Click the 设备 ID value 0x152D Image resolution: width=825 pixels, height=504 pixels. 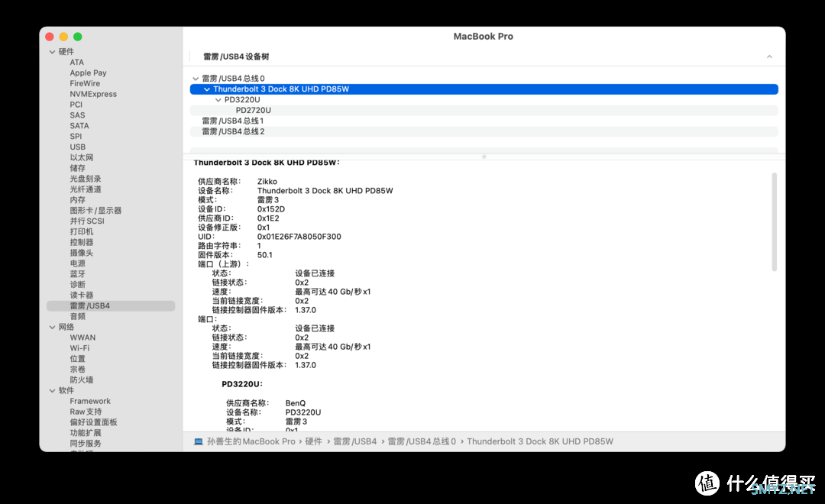click(x=271, y=209)
